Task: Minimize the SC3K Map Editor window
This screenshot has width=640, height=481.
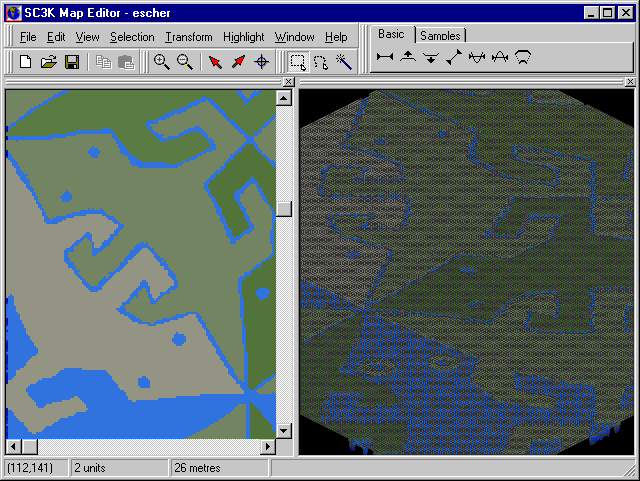Action: tap(591, 13)
